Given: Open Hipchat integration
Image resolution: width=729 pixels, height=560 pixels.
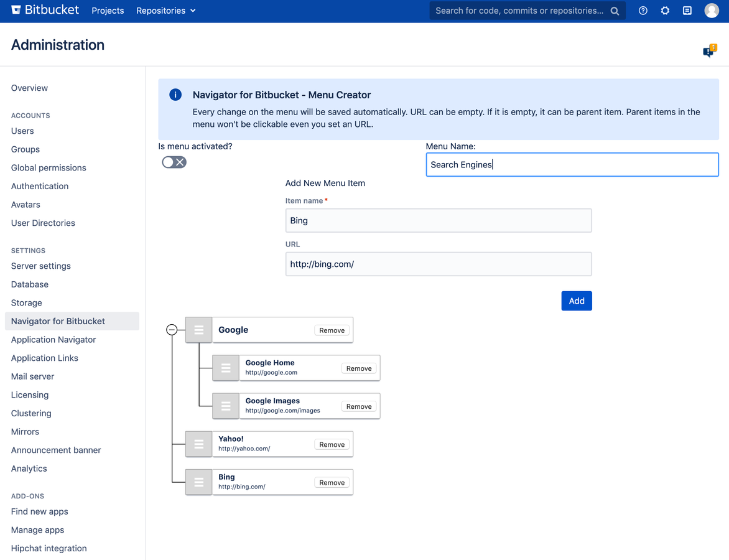Looking at the screenshot, I should click(x=49, y=548).
